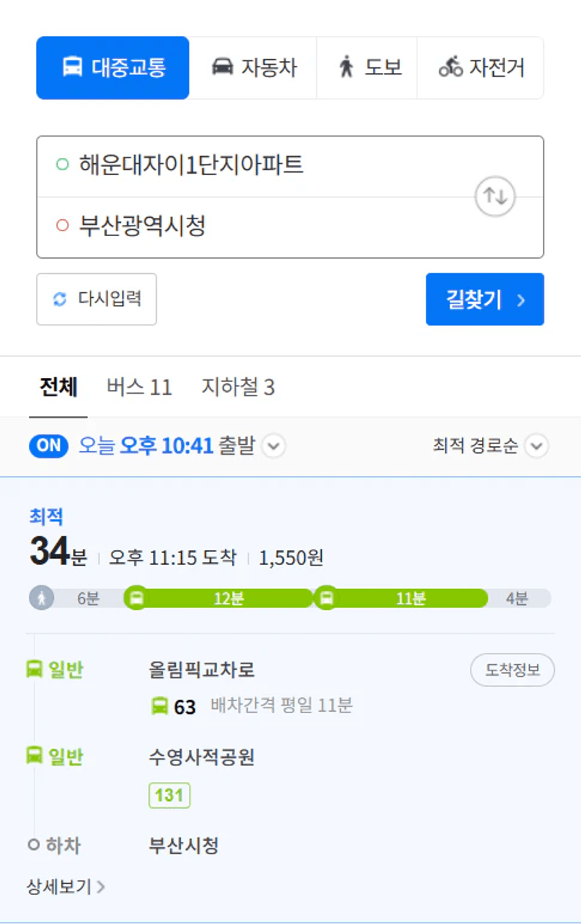Toggle the ON departure time switch
Image resolution: width=581 pixels, height=924 pixels.
tap(48, 446)
